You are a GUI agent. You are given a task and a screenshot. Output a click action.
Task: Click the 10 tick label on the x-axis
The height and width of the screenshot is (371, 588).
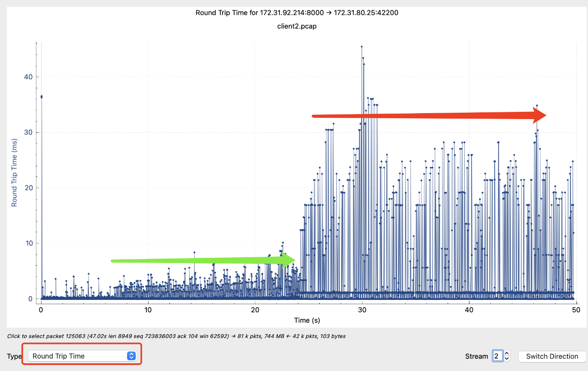click(148, 309)
